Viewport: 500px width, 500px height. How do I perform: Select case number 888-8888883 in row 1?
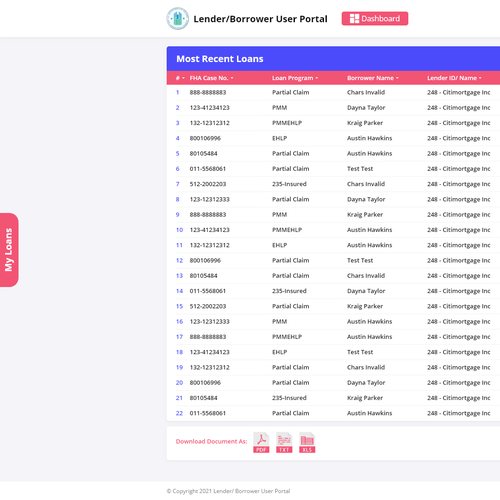coord(208,92)
